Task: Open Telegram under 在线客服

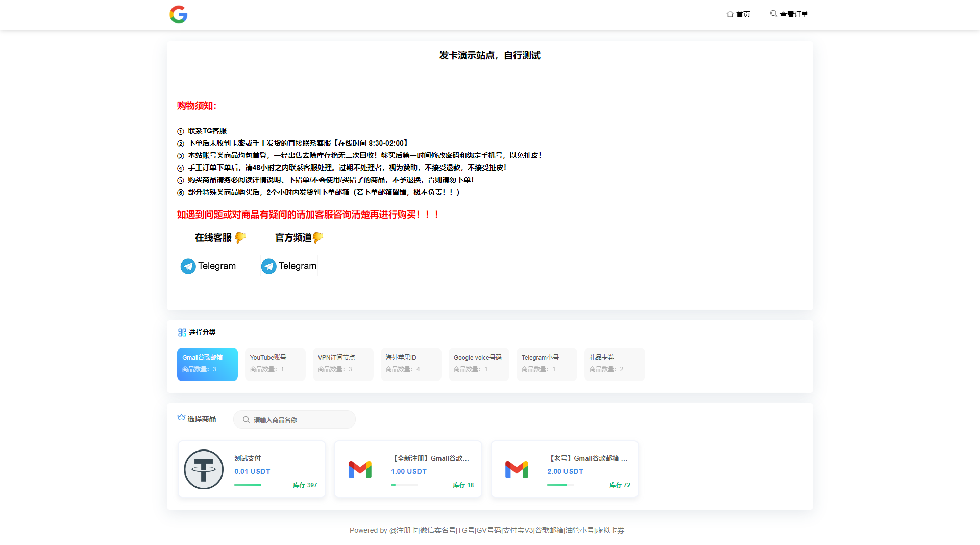Action: [208, 266]
